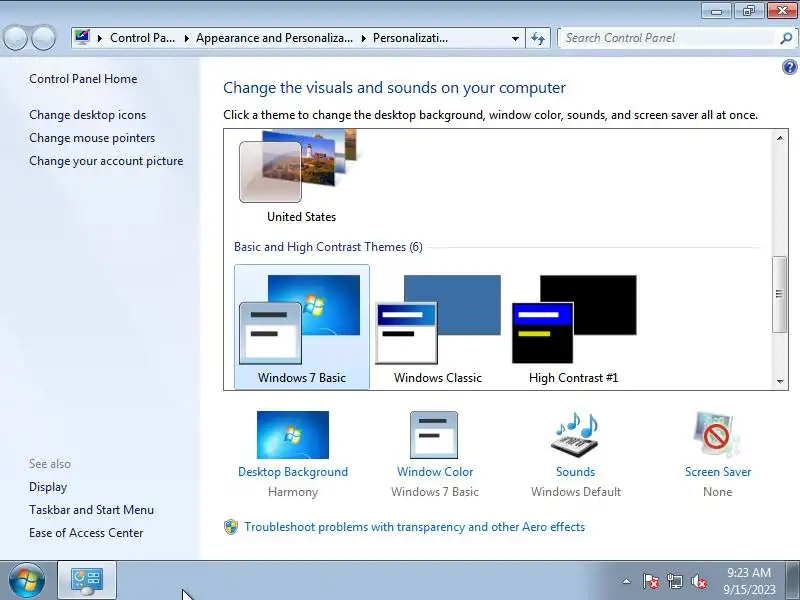Click the theme list scroll down arrow

point(780,381)
